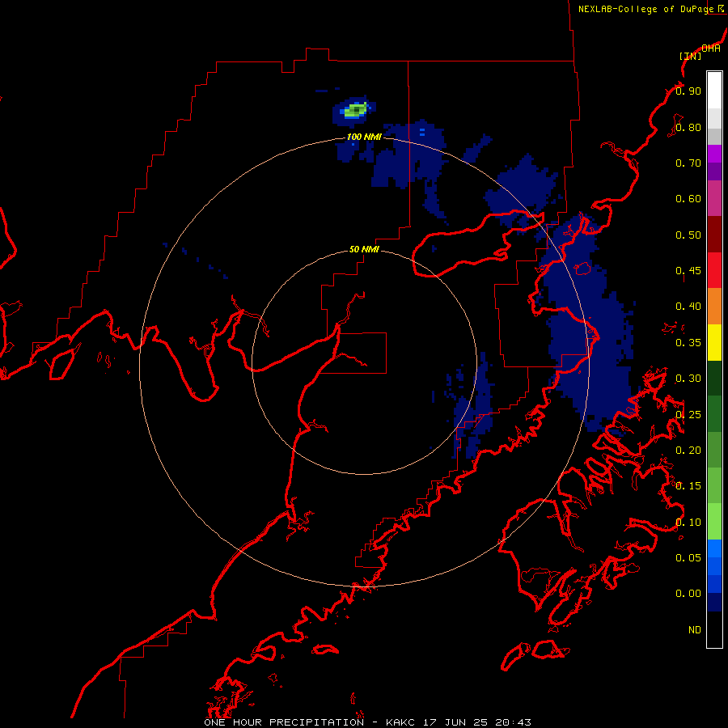Image resolution: width=728 pixels, height=728 pixels.
Task: Click the 0.40 legend value
Action: (688, 307)
